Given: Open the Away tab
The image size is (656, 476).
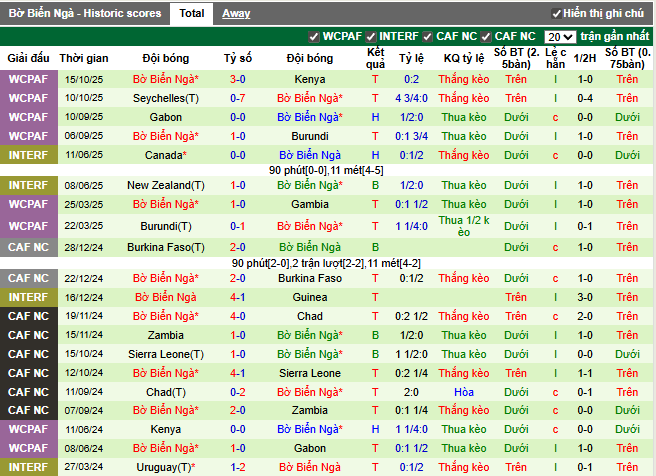Looking at the screenshot, I should pos(236,13).
